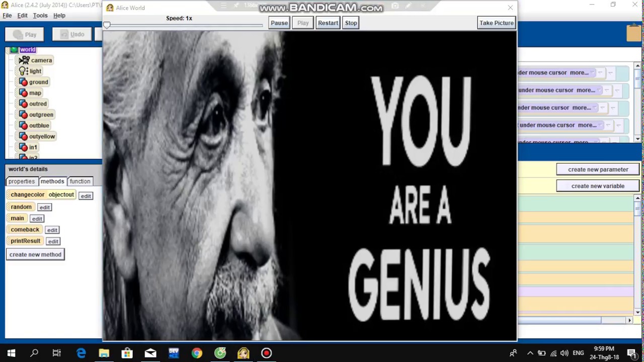Click the ENG language indicator
The height and width of the screenshot is (362, 644).
coord(578,353)
